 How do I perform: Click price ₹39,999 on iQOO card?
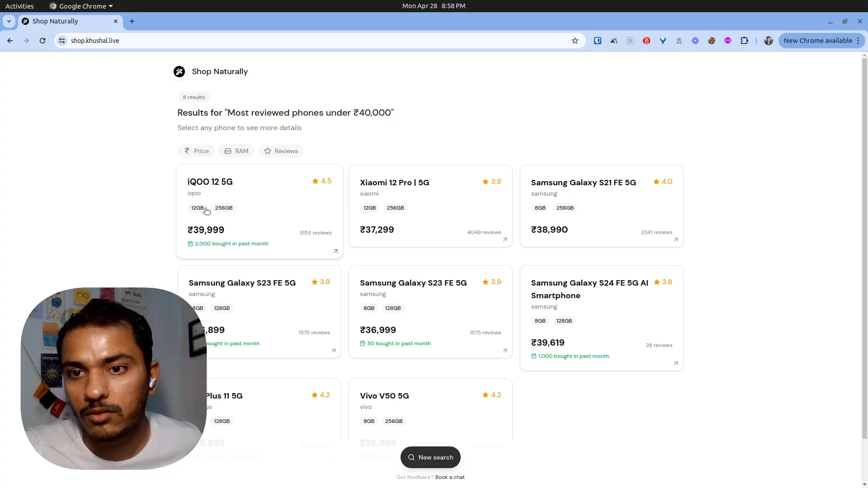point(206,230)
